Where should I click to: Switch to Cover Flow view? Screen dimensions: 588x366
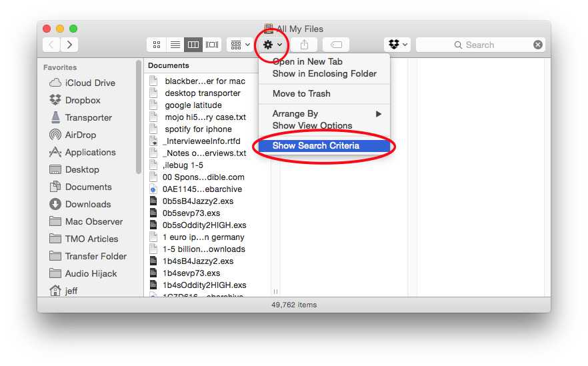tap(212, 45)
